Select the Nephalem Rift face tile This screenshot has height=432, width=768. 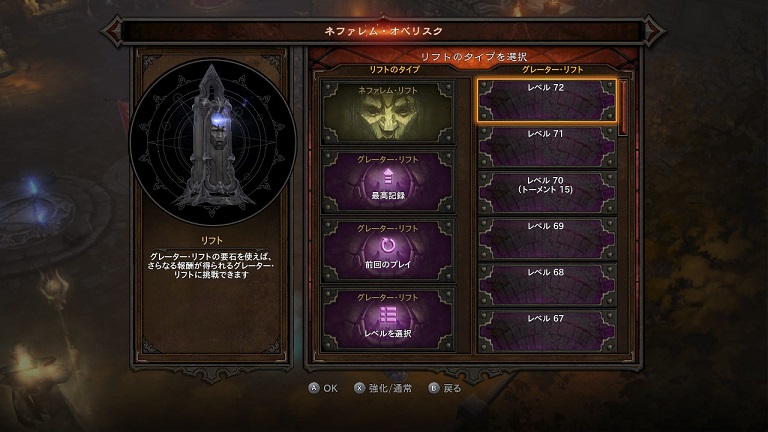point(388,113)
